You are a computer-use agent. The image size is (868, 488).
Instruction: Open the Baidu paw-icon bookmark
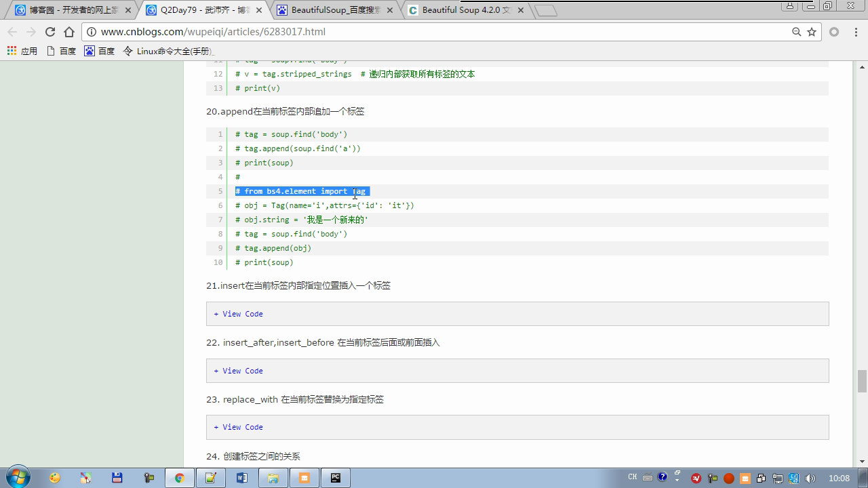coord(99,51)
